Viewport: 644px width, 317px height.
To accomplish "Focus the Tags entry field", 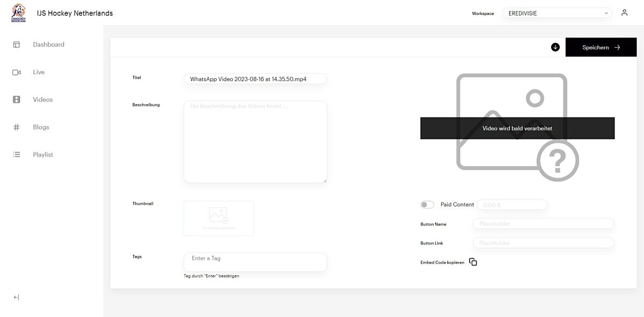I will [255, 262].
